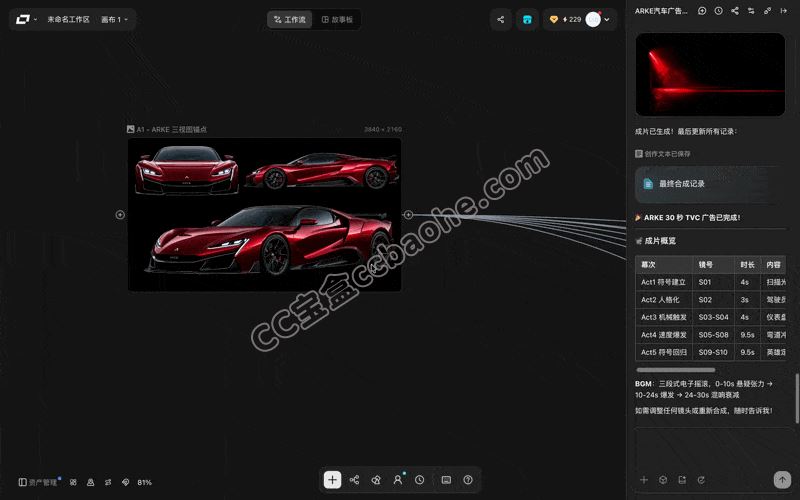Open the 最终合成记录 document card
This screenshot has height=500, width=800.
[x=710, y=184]
